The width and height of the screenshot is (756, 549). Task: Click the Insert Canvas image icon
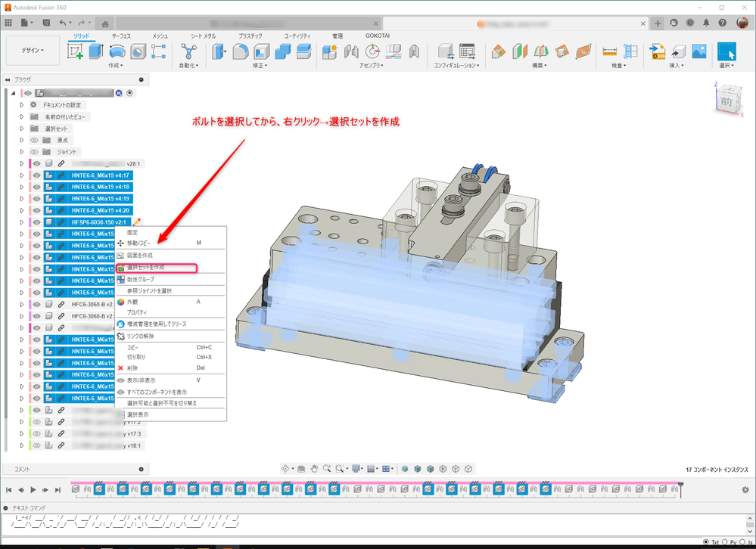(x=699, y=51)
